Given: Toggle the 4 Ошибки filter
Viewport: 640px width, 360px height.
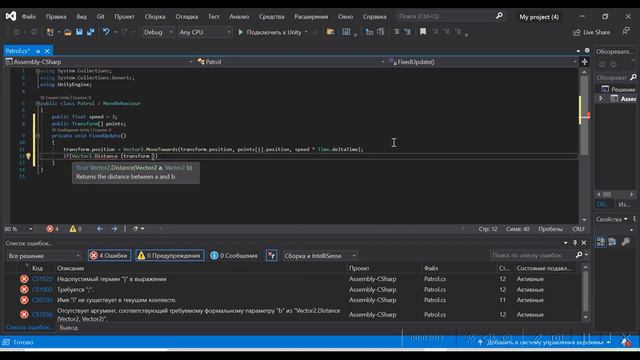Looking at the screenshot, I should click(109, 256).
